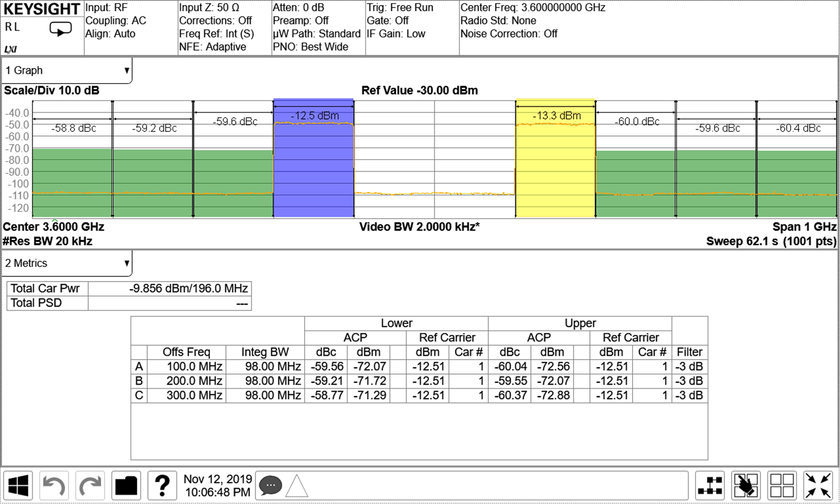
Task: Expand the KEYSIGHT RL mode selector arrow
Action: [61, 28]
